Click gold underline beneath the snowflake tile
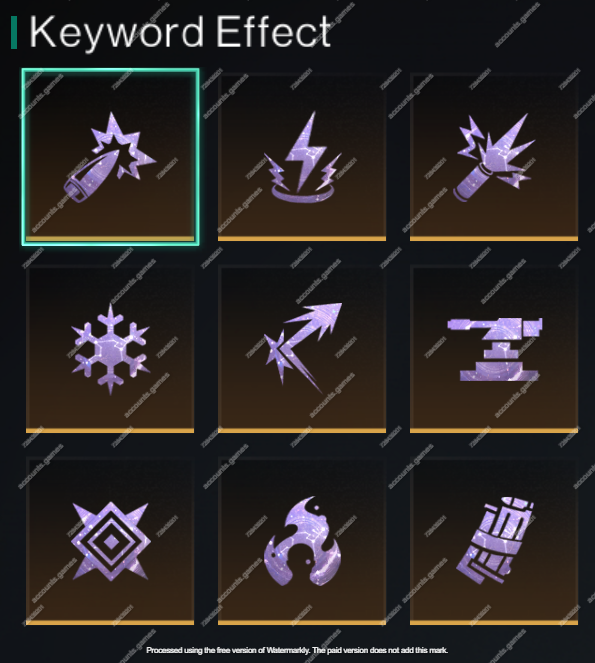 point(110,431)
